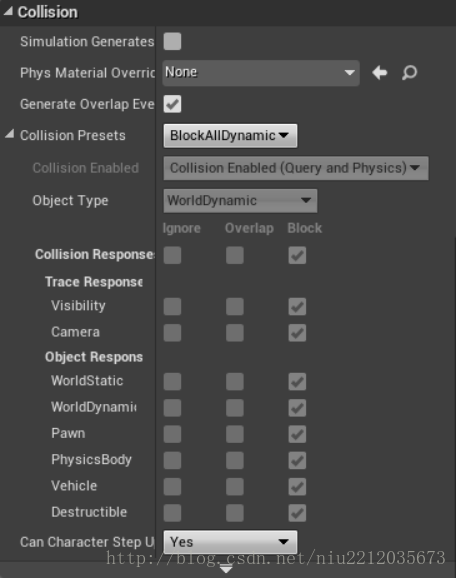The image size is (457, 578).
Task: Check the Pawn Block response box
Action: (x=297, y=434)
